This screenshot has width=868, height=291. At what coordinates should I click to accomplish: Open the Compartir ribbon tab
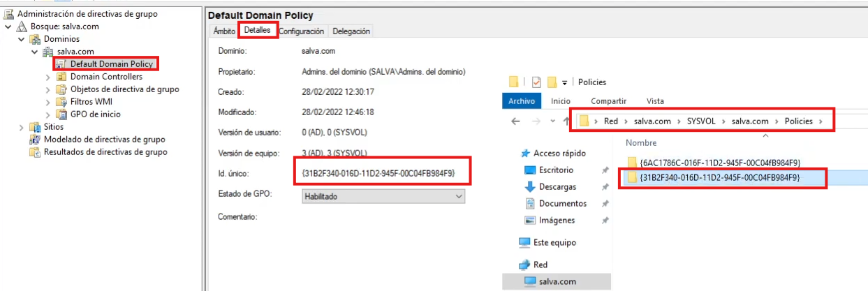[608, 101]
